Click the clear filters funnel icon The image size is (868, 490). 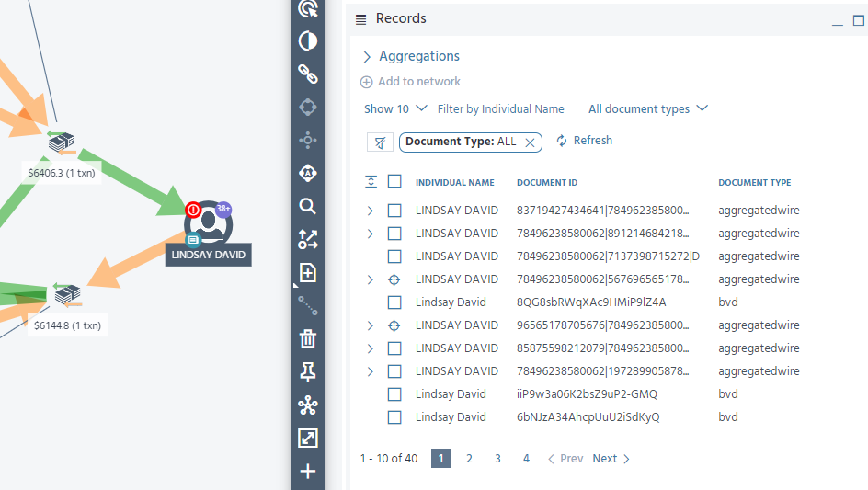[x=381, y=142]
